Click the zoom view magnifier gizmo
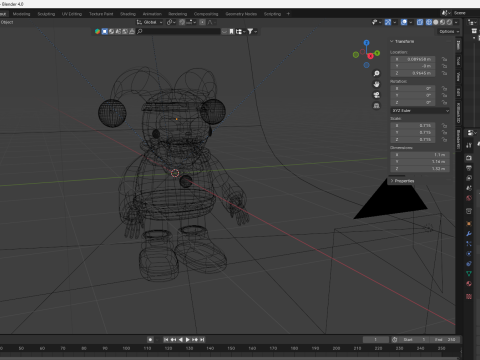Viewport: 480px width, 360px height. (x=376, y=73)
